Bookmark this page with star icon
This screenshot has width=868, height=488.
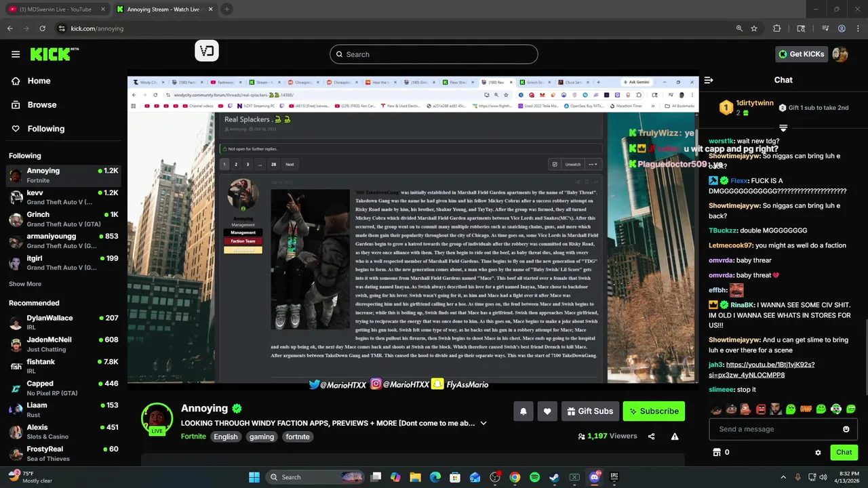coord(753,28)
